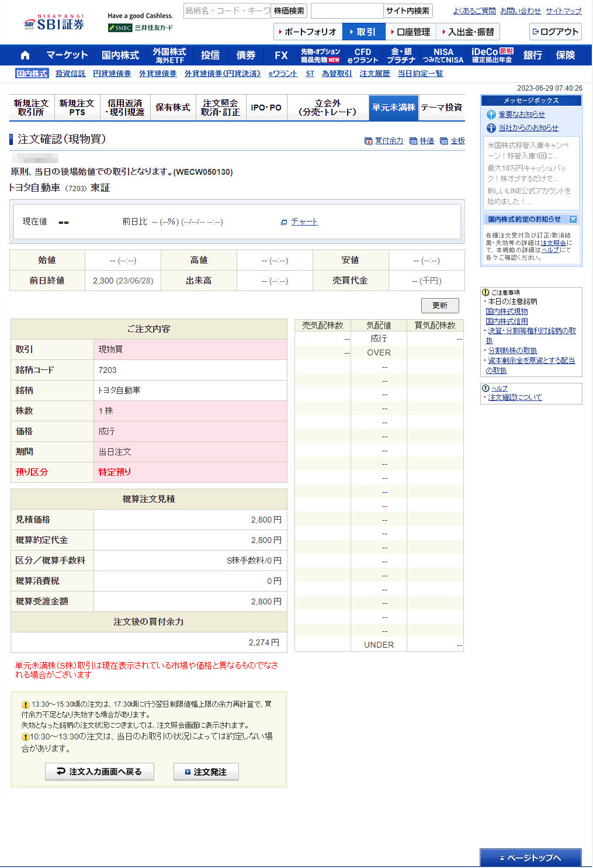Jump up with ページトップへ button

pos(530,857)
